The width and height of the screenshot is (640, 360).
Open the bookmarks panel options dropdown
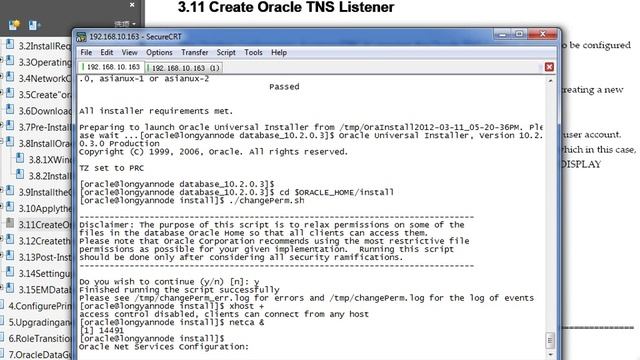(x=125, y=24)
